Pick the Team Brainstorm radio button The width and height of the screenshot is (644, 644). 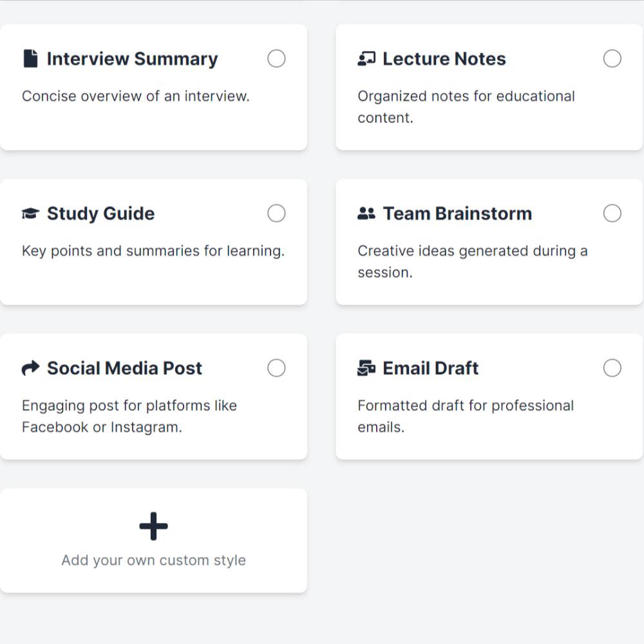612,213
